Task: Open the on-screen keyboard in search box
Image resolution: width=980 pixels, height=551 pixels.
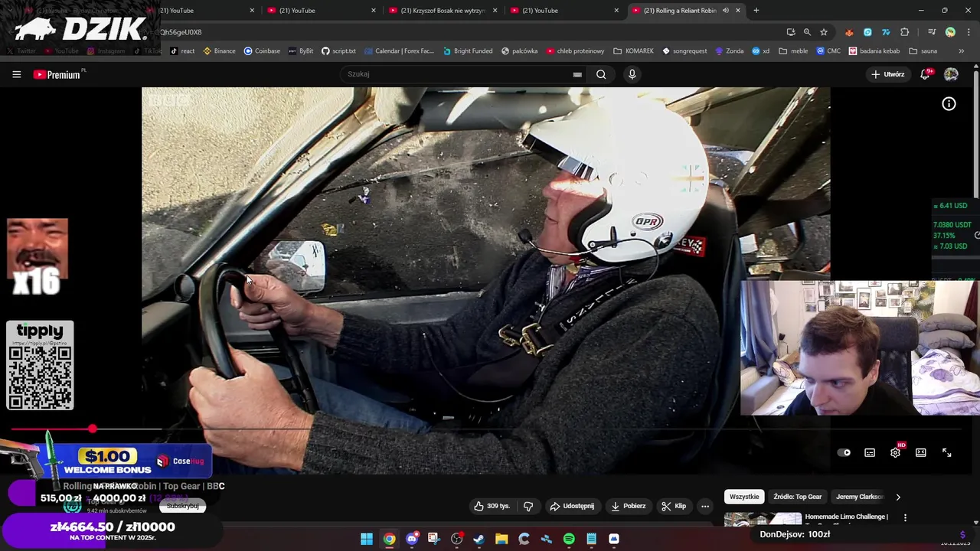Action: click(x=577, y=74)
